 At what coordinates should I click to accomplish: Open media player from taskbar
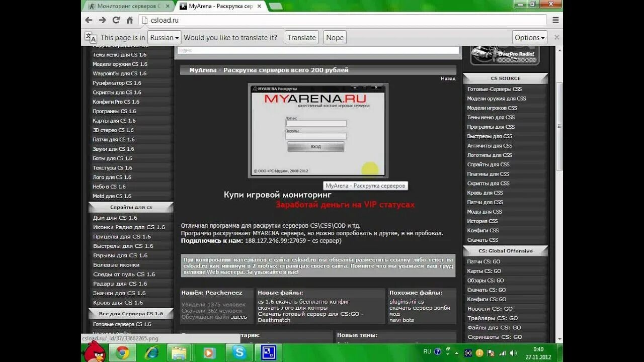pyautogui.click(x=209, y=353)
